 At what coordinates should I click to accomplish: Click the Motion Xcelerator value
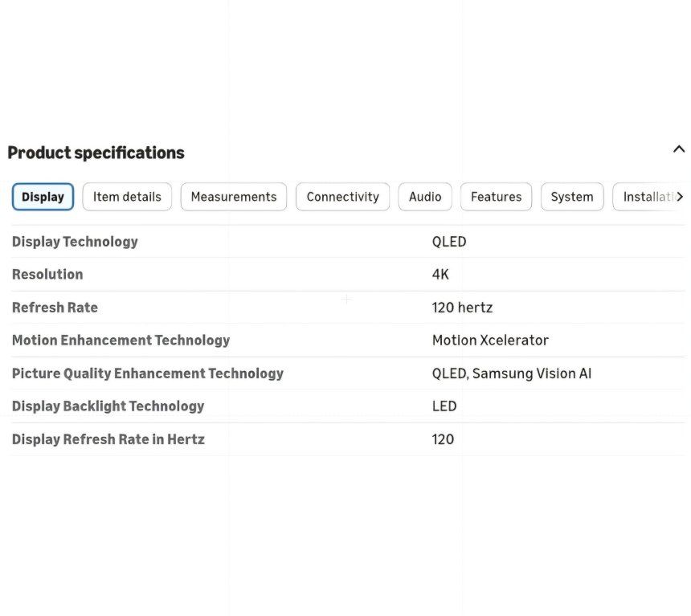coord(490,341)
